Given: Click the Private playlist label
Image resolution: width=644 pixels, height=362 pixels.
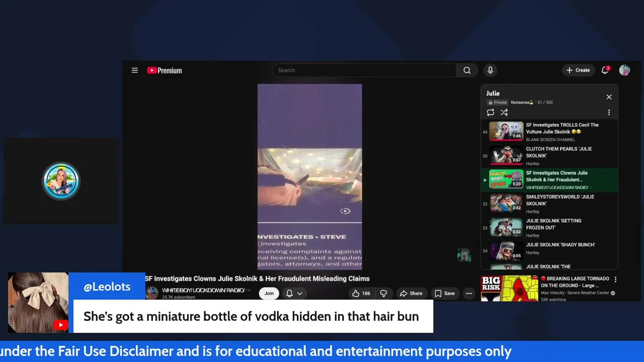Looking at the screenshot, I should pyautogui.click(x=498, y=103).
